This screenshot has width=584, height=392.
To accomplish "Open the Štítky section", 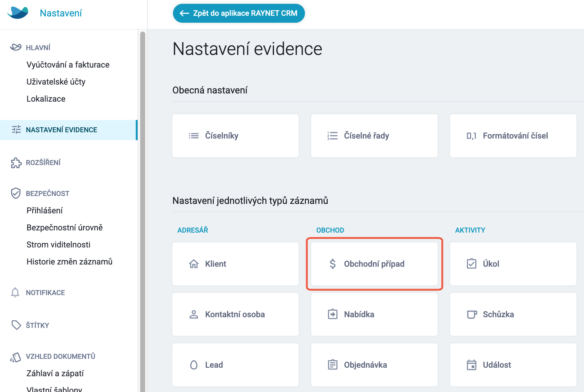I will [x=37, y=325].
